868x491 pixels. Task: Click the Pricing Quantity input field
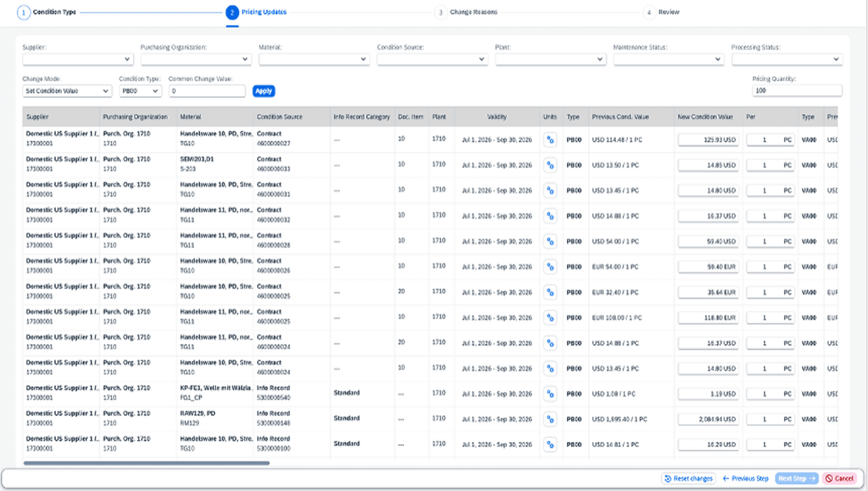pyautogui.click(x=797, y=90)
